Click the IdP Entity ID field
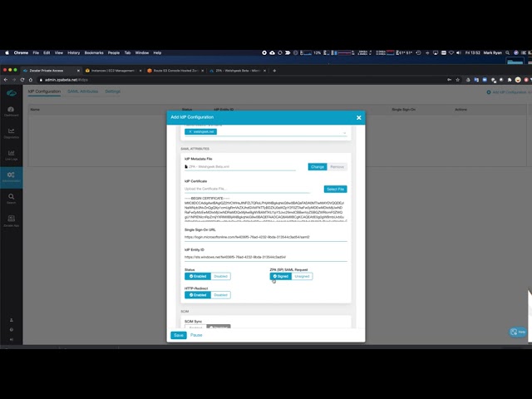This screenshot has width=532, height=399. point(266,257)
